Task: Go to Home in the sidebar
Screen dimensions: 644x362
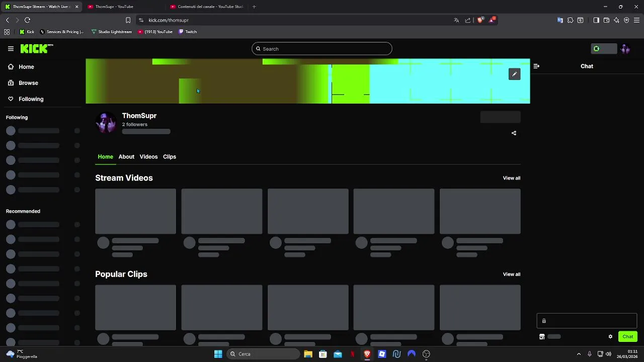Action: tap(21, 67)
